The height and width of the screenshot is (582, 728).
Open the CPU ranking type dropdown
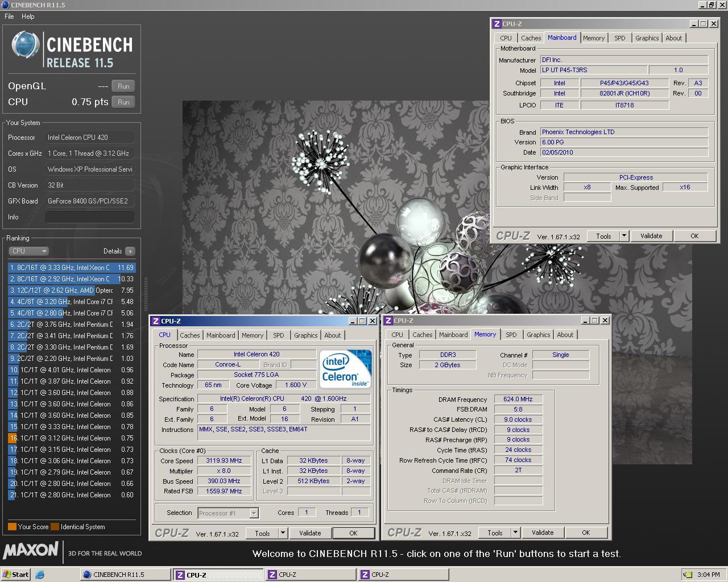coord(28,251)
